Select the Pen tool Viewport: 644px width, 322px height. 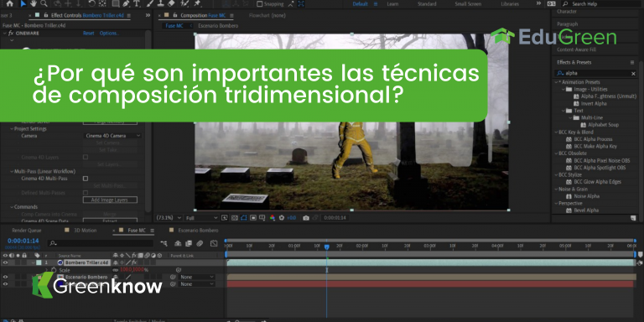[126, 3]
